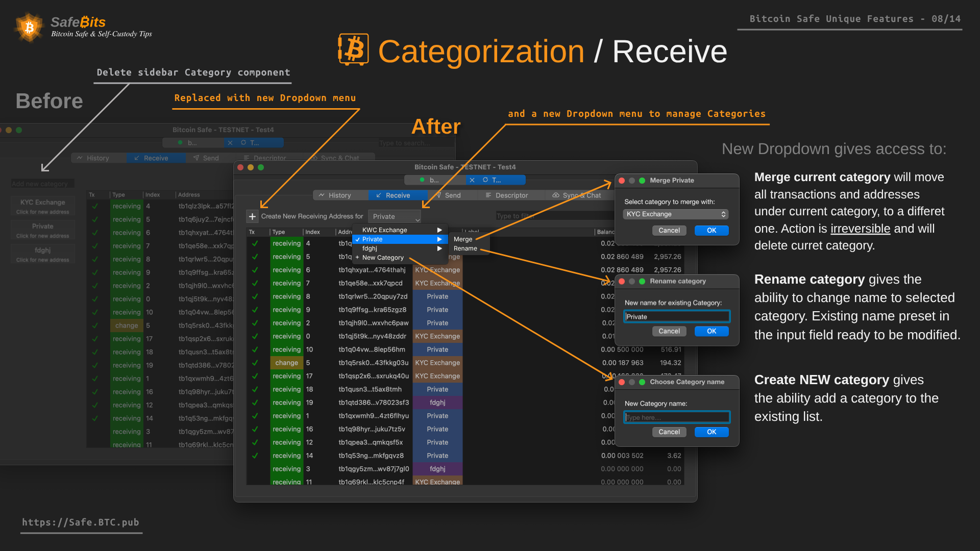The image size is (980, 551).
Task: Click fdghj category cell for tb1qtd386...v78023sf3
Action: click(x=437, y=403)
